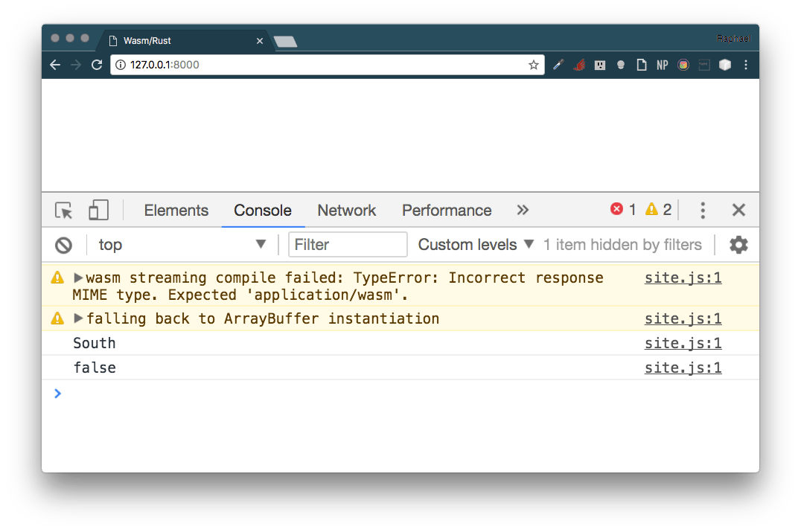Open the site.js:1 link beside South
Screen dimensions: 801x532
(x=683, y=342)
